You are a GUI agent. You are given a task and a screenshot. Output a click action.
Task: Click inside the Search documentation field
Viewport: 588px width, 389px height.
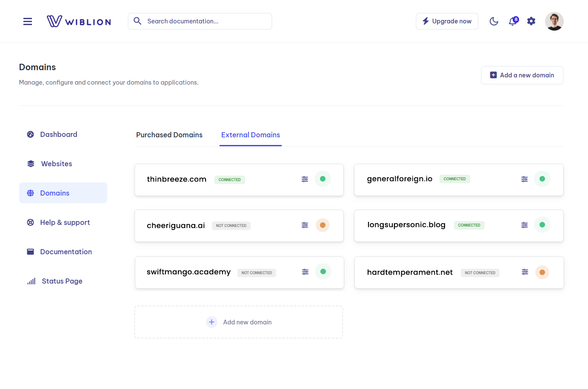tap(200, 21)
